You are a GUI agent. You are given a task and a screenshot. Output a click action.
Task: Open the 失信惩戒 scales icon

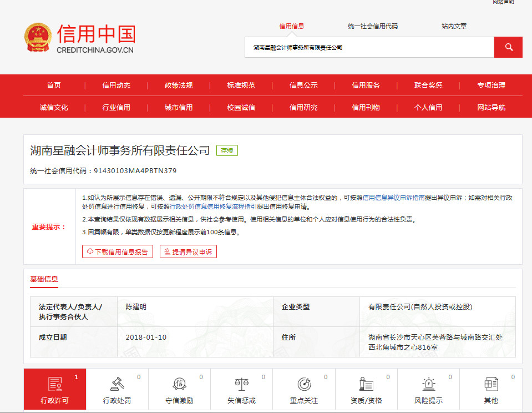coord(241,384)
